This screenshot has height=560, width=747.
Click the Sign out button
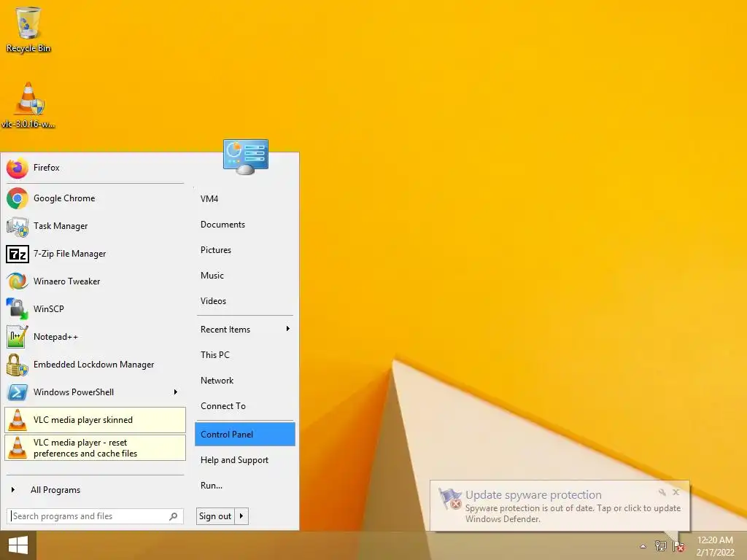point(215,516)
